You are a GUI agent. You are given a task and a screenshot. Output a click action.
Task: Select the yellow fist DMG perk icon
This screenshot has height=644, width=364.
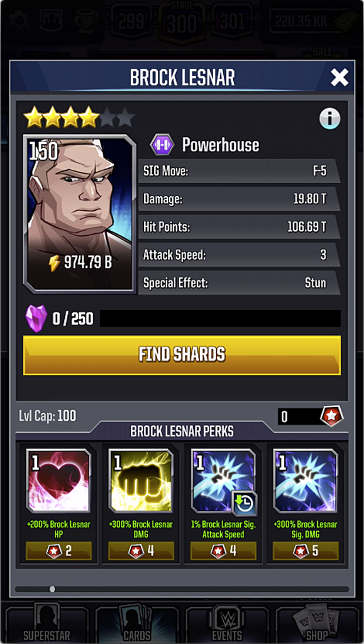tap(141, 480)
